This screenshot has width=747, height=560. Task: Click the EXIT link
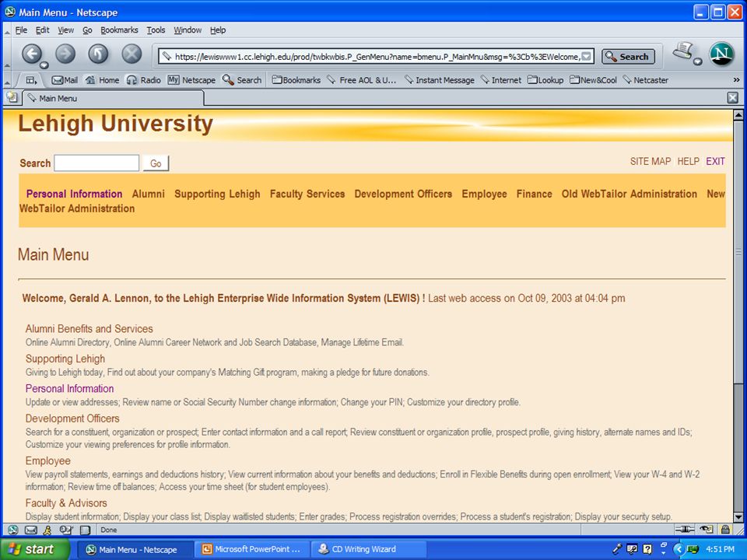(x=715, y=162)
